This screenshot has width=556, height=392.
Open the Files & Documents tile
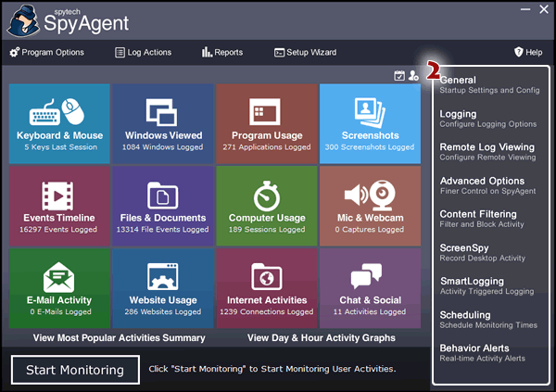(163, 205)
